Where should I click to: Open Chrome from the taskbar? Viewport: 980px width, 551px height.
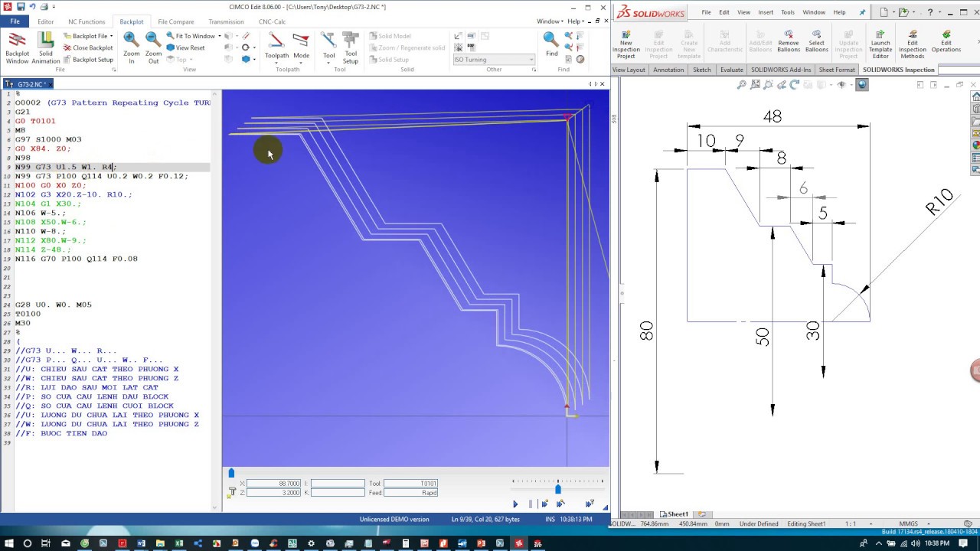[x=84, y=543]
